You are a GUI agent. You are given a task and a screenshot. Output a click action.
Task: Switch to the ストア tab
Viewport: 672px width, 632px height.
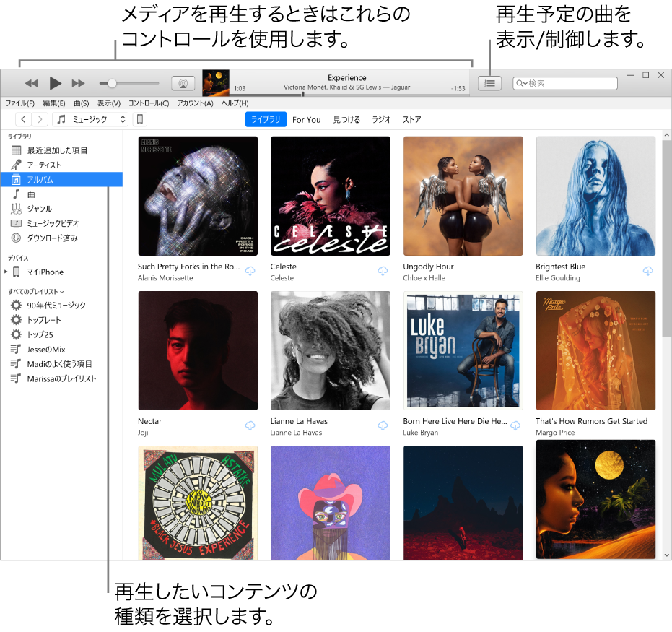[x=411, y=120]
